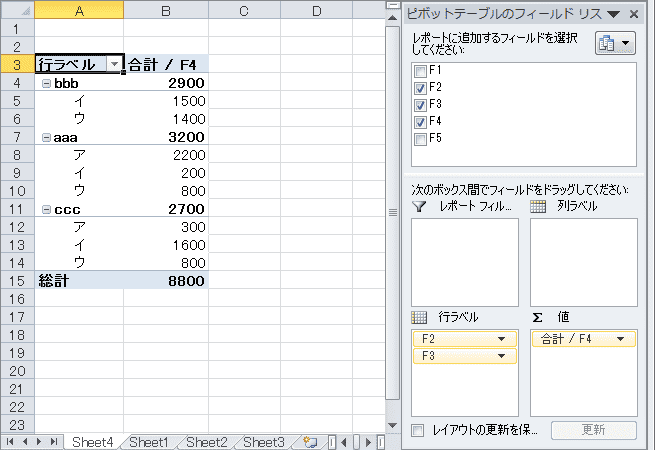Screen dimensions: 655x450
Task: Click the vertical scroll down arrow
Action: 393,425
